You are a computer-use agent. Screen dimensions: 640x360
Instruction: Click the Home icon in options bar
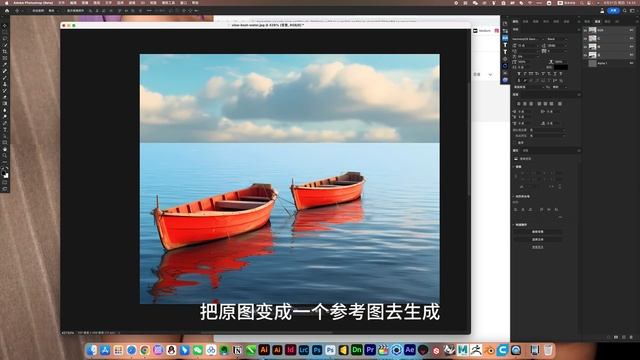[x=7, y=11]
